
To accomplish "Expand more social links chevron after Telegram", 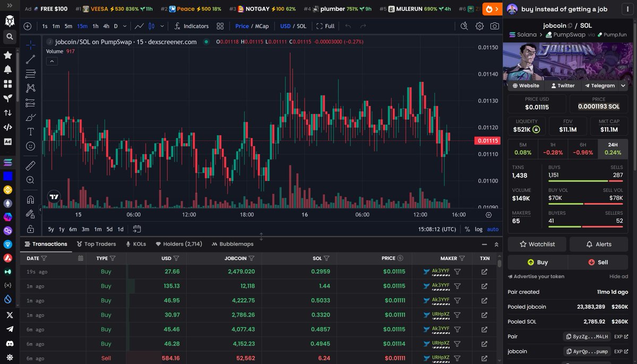I will click(623, 85).
